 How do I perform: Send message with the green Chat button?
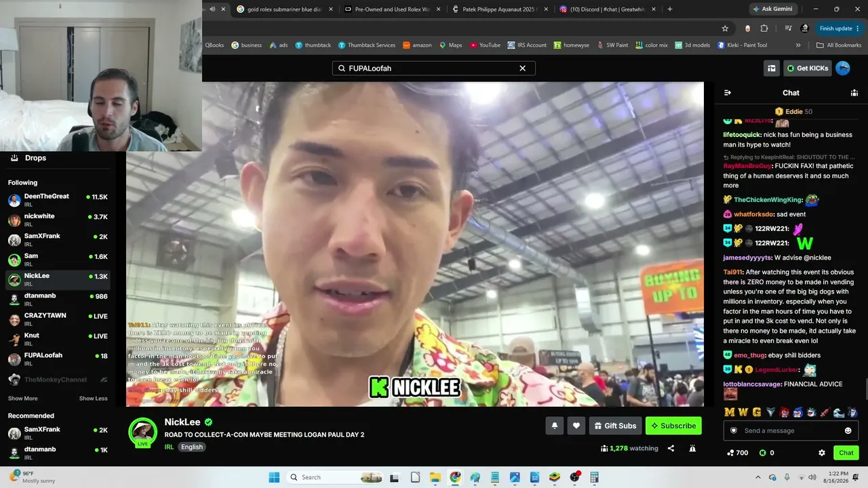pyautogui.click(x=846, y=453)
